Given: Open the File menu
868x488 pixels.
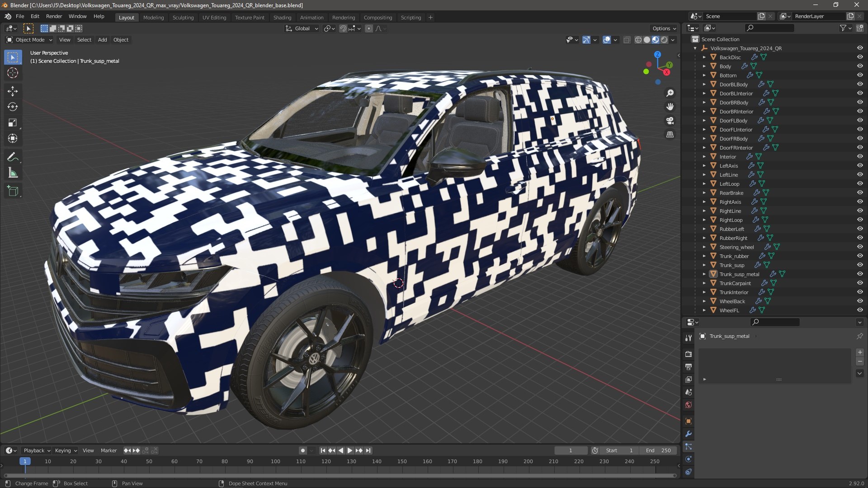Looking at the screenshot, I should [20, 16].
